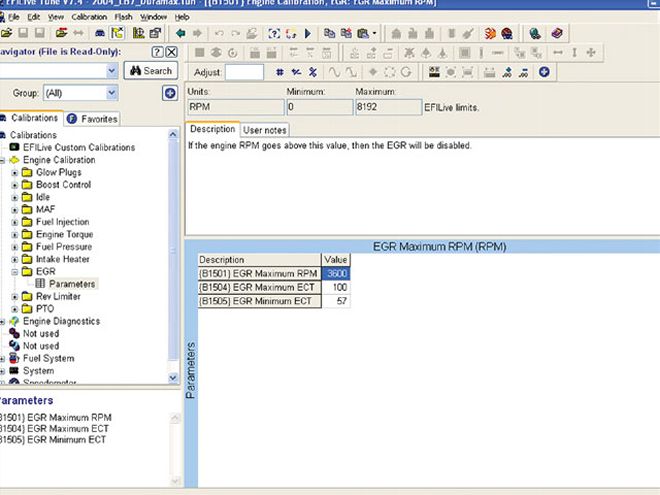This screenshot has height=495, width=660.
Task: Click the red helmet icon in toolbar
Action: [x=507, y=33]
